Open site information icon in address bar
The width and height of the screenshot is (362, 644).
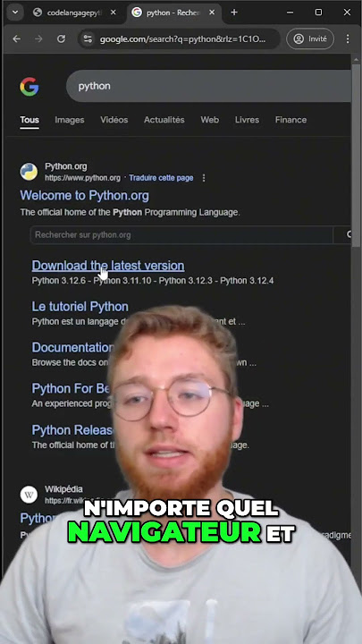(x=88, y=39)
